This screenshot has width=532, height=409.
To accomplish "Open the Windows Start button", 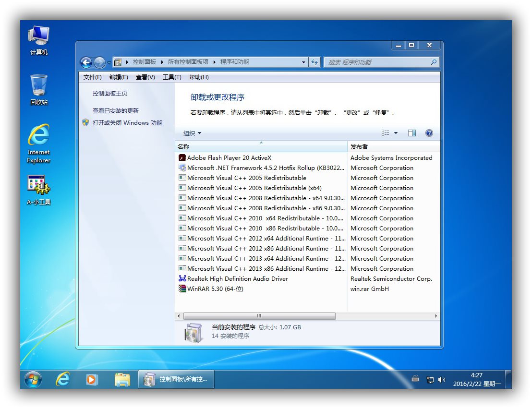I will (33, 379).
